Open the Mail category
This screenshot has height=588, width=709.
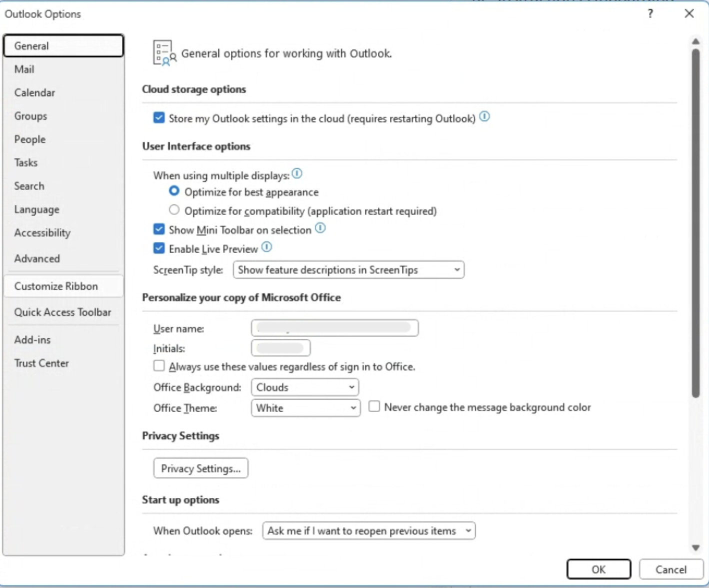tap(63, 69)
